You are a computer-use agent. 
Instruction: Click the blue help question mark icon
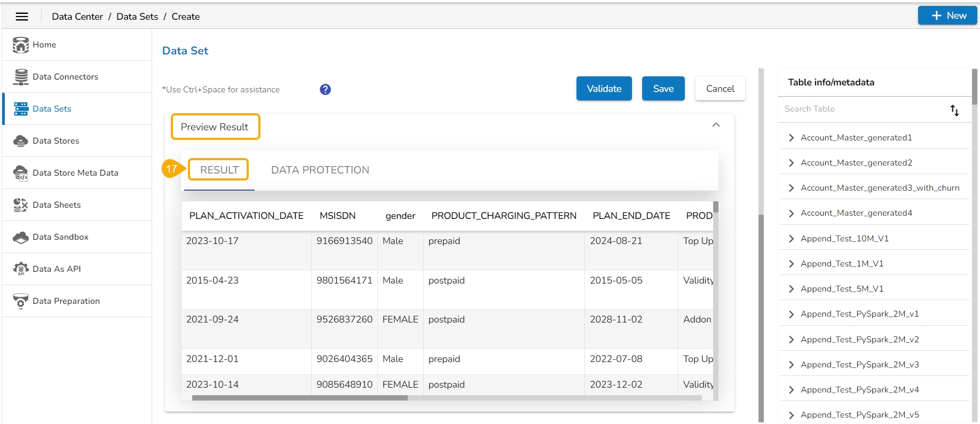[325, 90]
